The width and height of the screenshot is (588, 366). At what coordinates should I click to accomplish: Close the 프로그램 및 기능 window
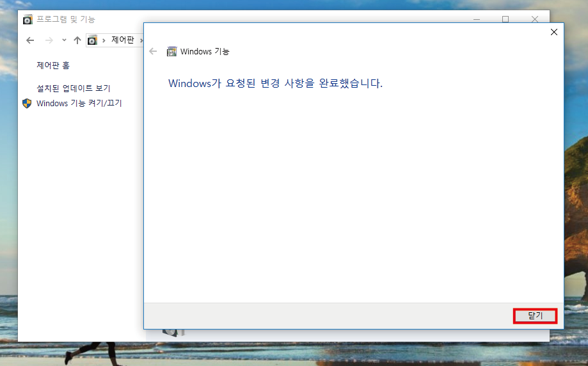point(535,19)
